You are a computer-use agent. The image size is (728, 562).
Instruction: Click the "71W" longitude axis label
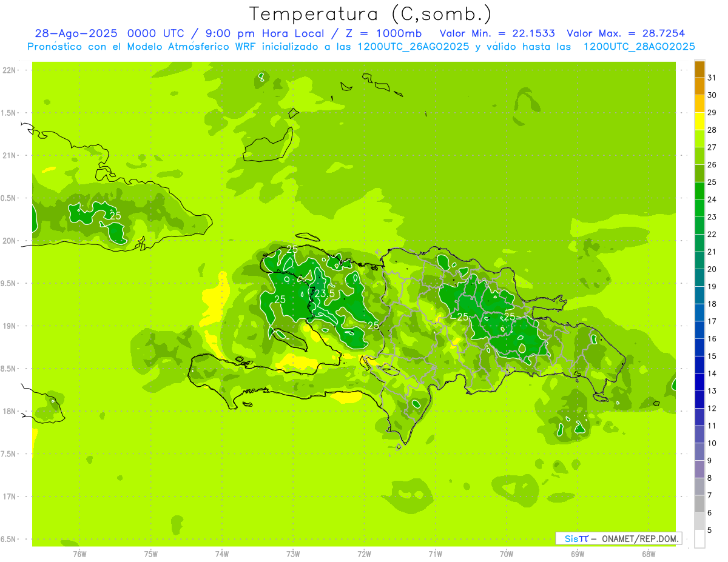click(436, 554)
